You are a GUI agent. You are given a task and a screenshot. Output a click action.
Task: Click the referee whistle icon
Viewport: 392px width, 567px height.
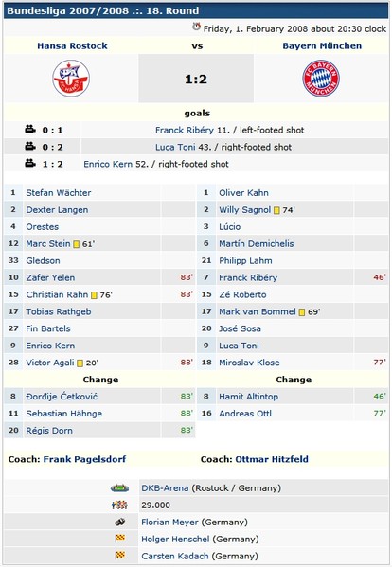pos(119,522)
